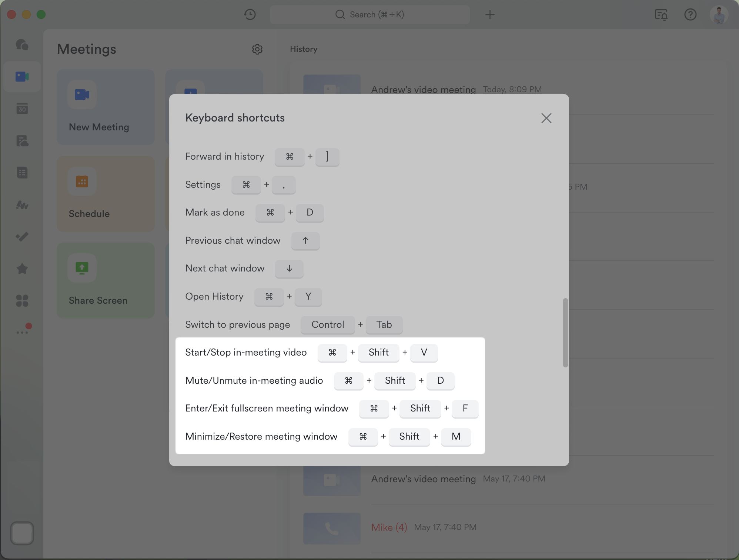
Task: Open the plus button to create new item
Action: coord(490,15)
